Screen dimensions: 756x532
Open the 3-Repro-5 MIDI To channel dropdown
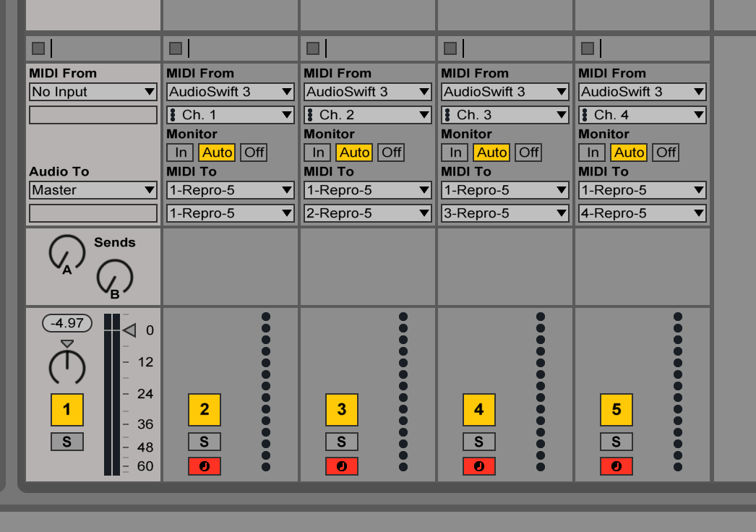tap(504, 213)
